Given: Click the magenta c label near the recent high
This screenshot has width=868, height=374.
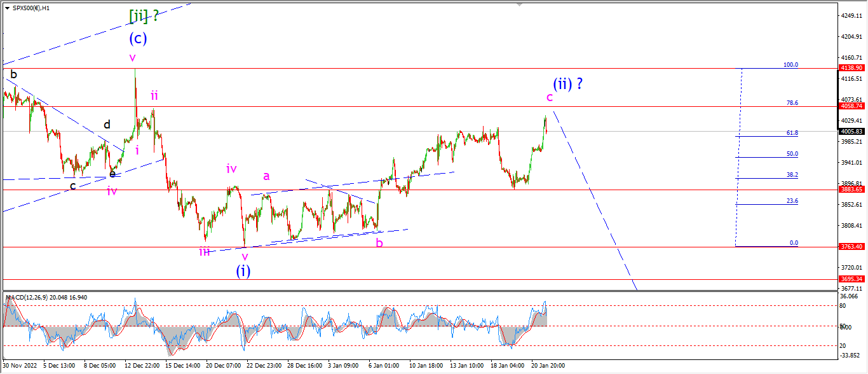Looking at the screenshot, I should click(550, 97).
